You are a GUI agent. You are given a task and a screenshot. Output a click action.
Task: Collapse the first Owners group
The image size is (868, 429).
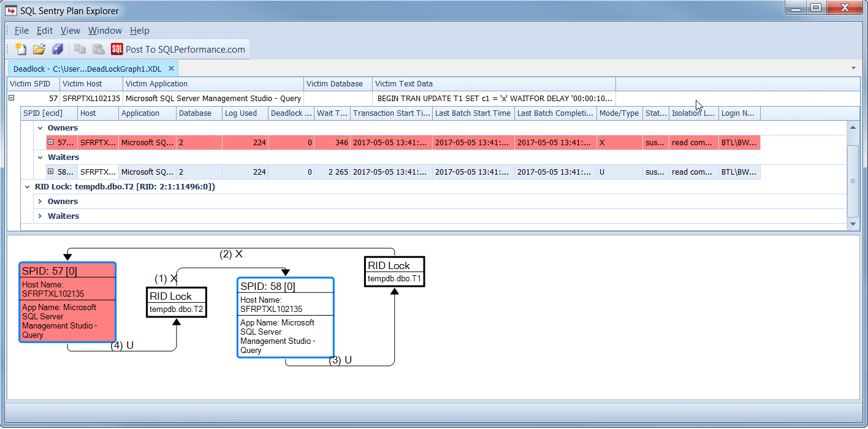(40, 128)
